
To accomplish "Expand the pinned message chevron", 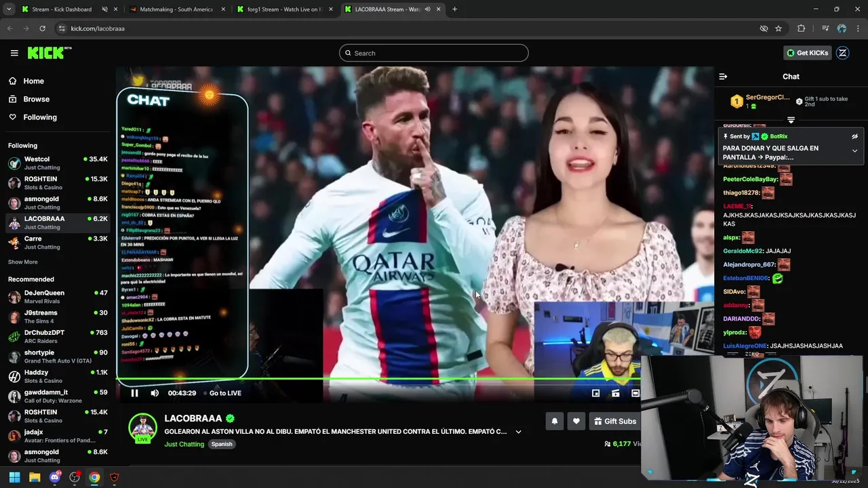I will tap(854, 151).
